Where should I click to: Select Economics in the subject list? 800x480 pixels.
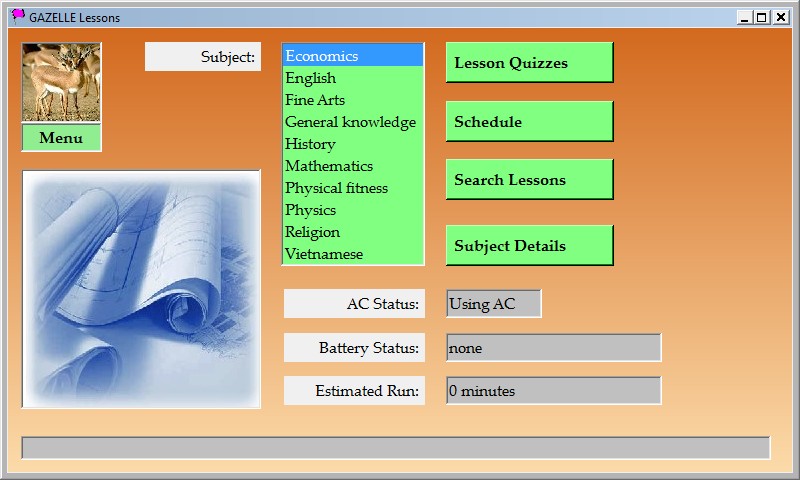click(x=353, y=56)
